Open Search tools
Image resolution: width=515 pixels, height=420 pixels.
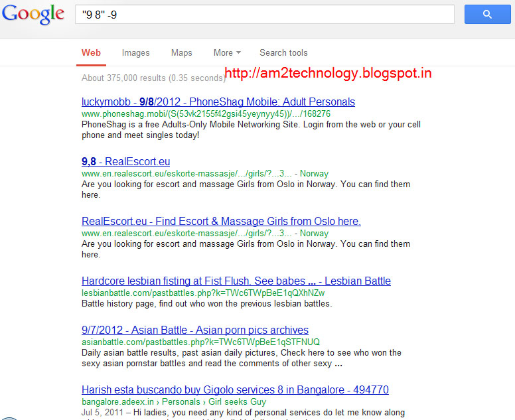pos(283,53)
